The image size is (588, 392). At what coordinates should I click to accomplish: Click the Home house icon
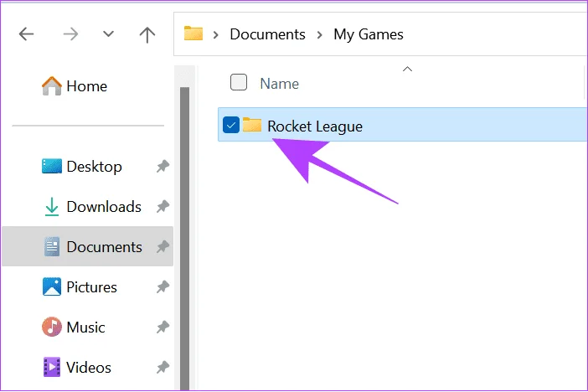tap(52, 86)
